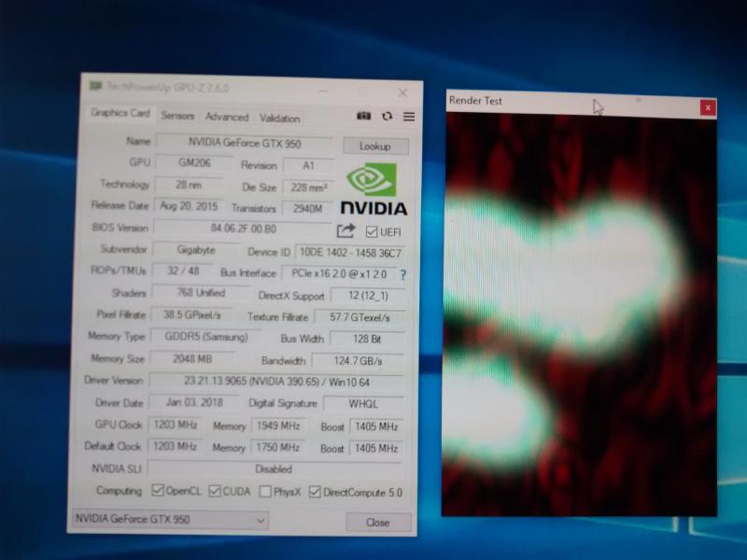Switch to the Graphics Card tab
The height and width of the screenshot is (560, 747).
tap(120, 113)
